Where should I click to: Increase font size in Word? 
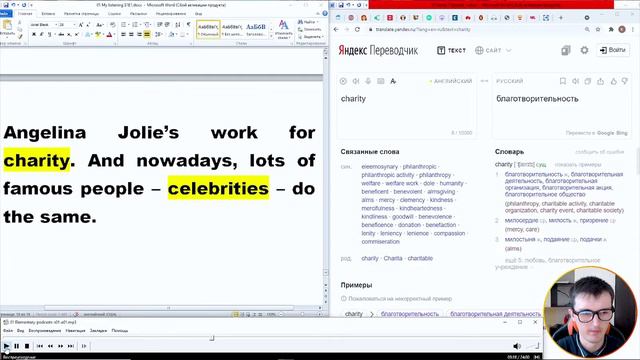pyautogui.click(x=80, y=25)
